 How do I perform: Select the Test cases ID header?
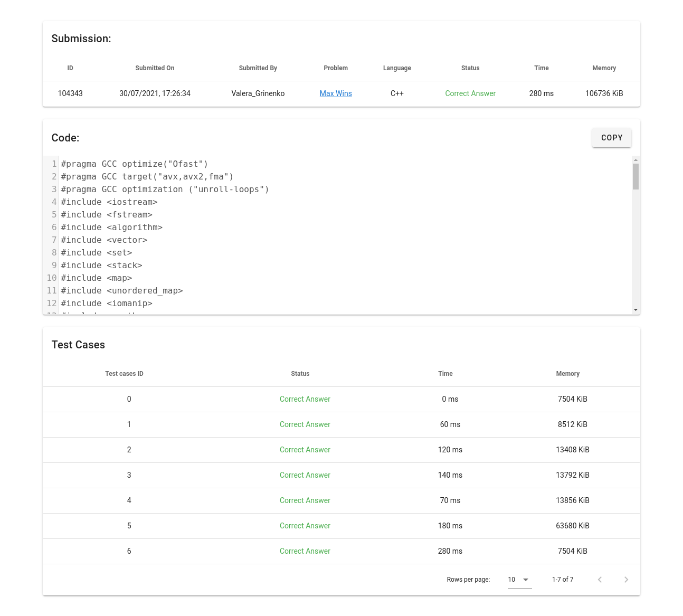point(124,374)
